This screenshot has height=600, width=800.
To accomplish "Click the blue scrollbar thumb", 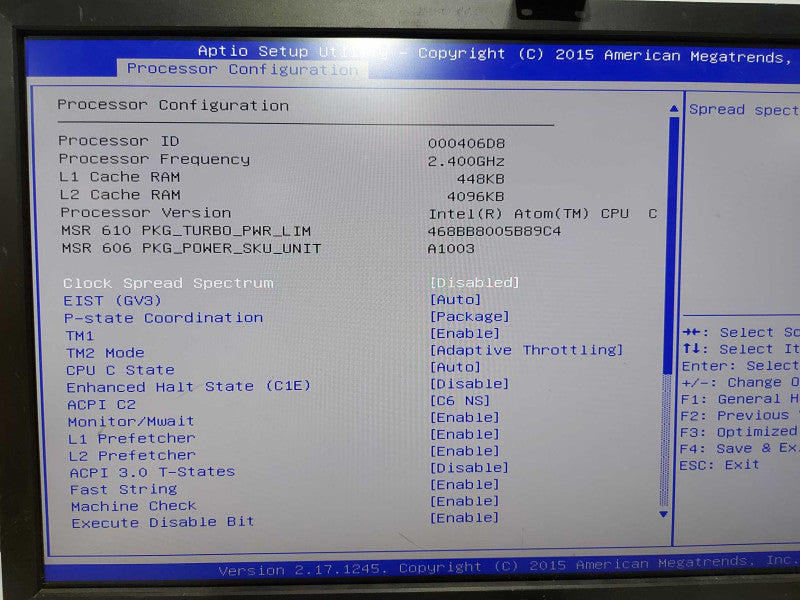I will [x=671, y=245].
